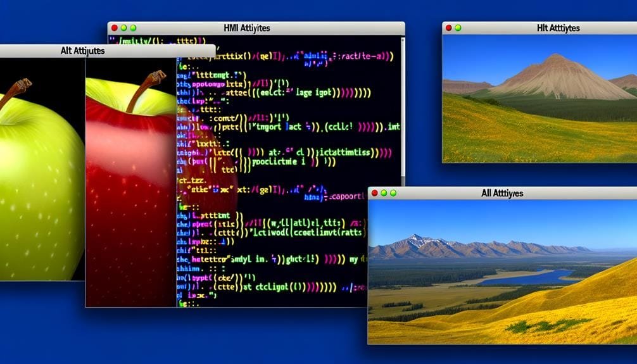Close the All Attiyres landscape window

pyautogui.click(x=374, y=192)
